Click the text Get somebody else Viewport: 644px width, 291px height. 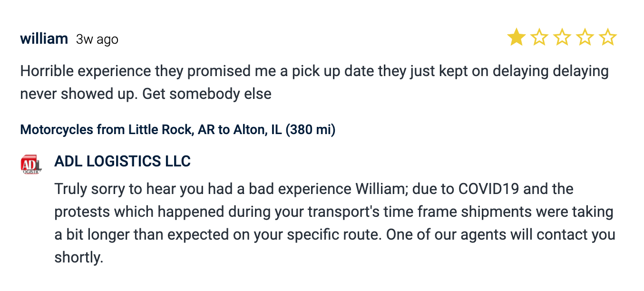point(207,94)
